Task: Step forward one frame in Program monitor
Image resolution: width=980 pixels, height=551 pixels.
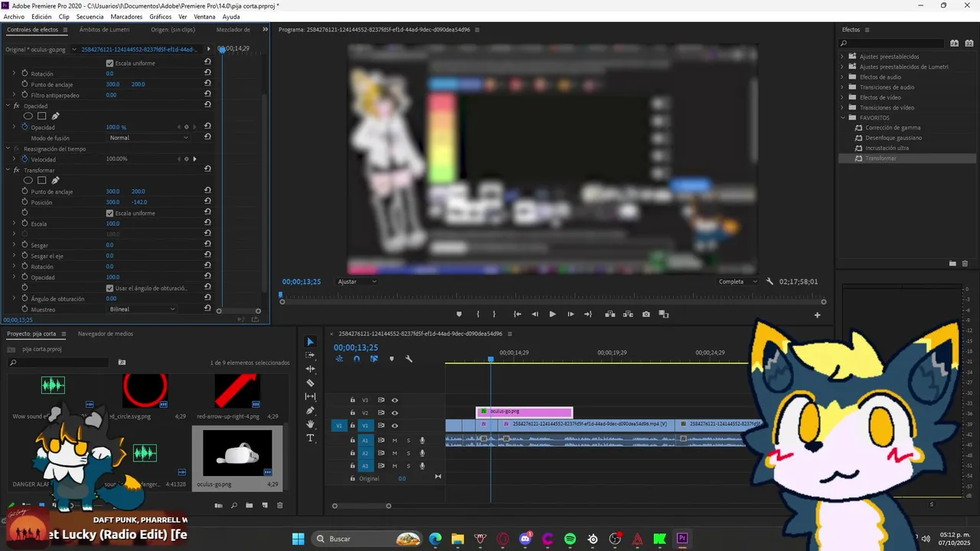Action: 570,315
